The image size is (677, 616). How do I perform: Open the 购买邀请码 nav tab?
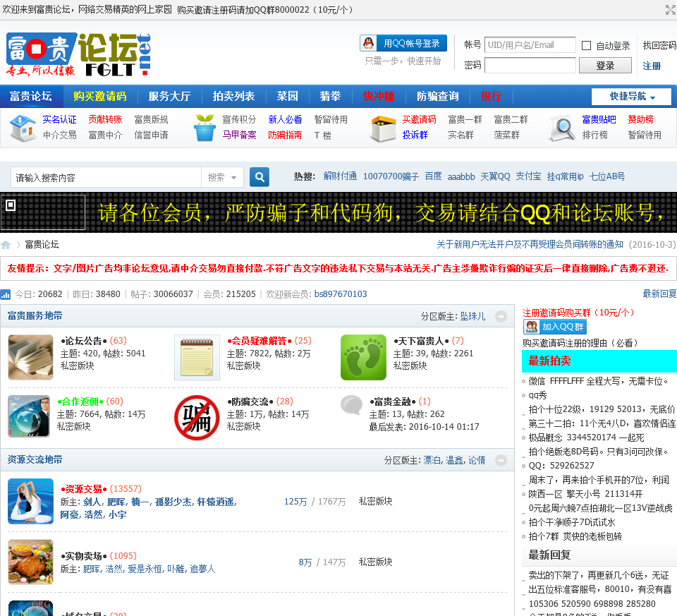99,96
